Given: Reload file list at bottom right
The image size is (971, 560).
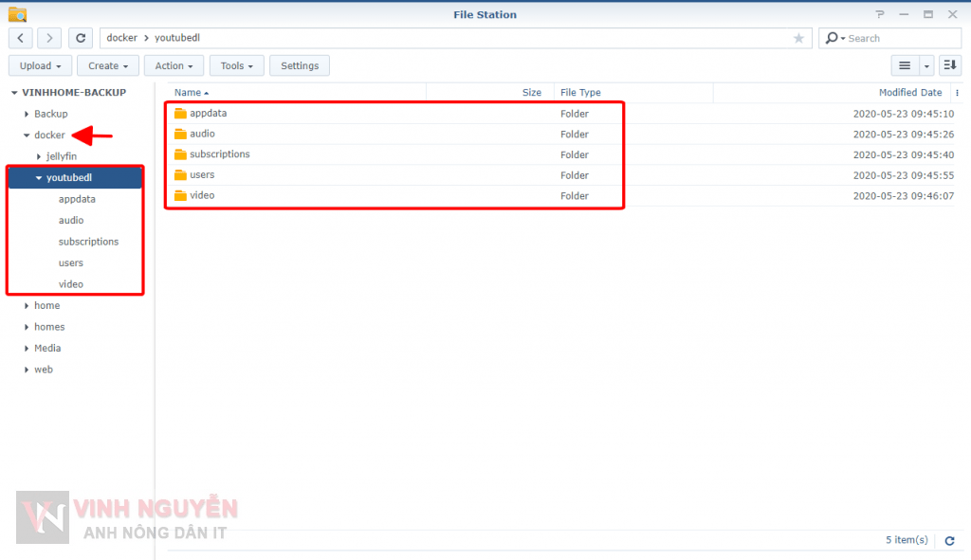Looking at the screenshot, I should tap(949, 540).
